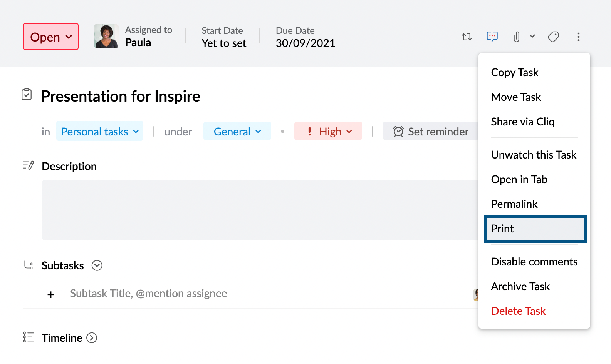Click Paula's assignee avatar photo
The height and width of the screenshot is (364, 611).
(x=106, y=37)
